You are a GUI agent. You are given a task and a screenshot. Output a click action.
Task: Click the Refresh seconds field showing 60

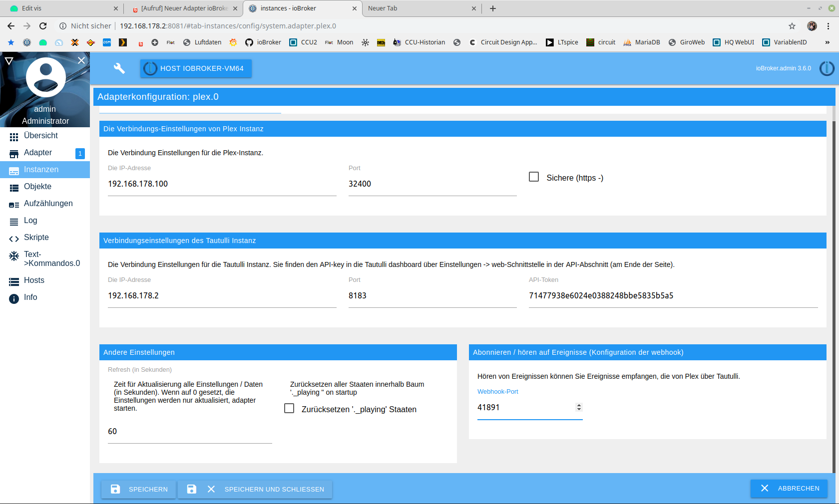coord(190,432)
